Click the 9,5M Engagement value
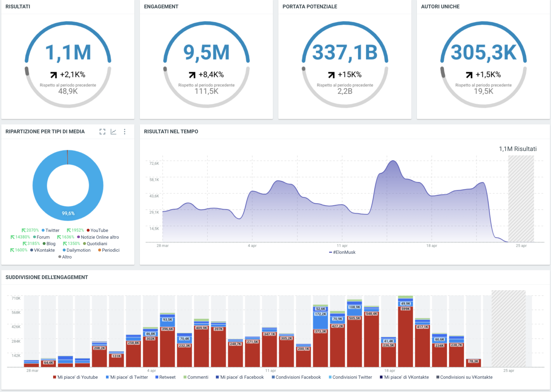The image size is (551, 392). coord(207,52)
